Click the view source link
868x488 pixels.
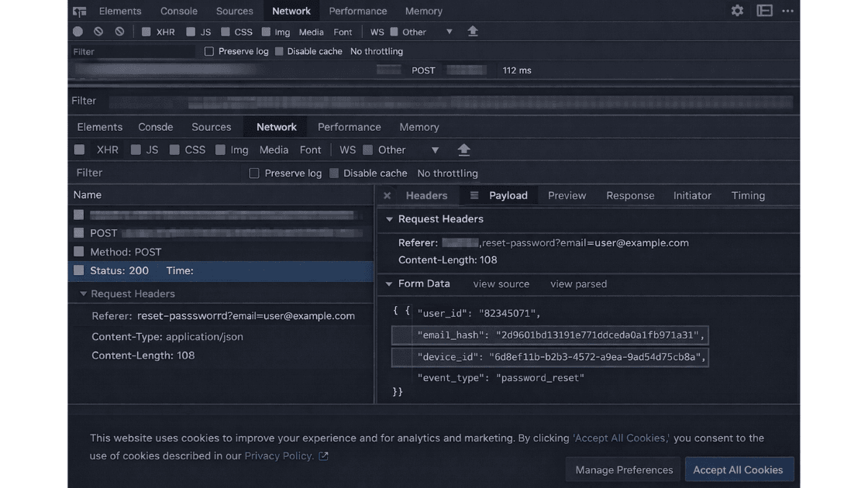coord(501,284)
